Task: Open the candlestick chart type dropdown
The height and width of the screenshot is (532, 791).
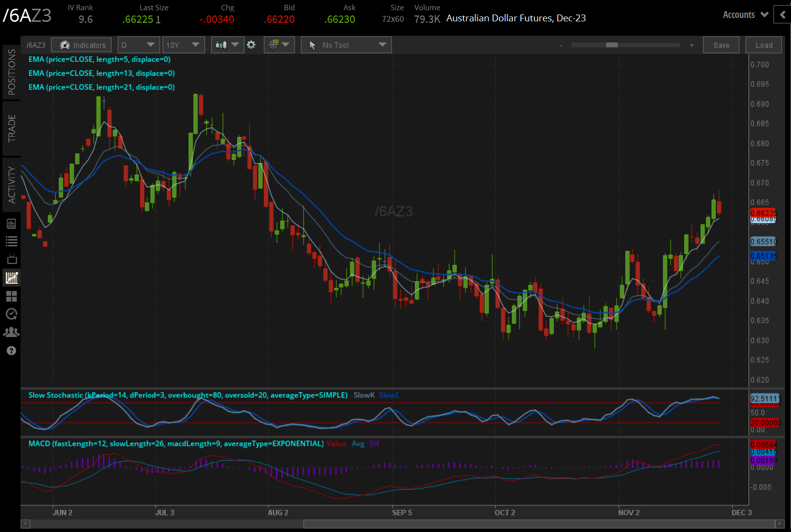Action: coord(227,45)
